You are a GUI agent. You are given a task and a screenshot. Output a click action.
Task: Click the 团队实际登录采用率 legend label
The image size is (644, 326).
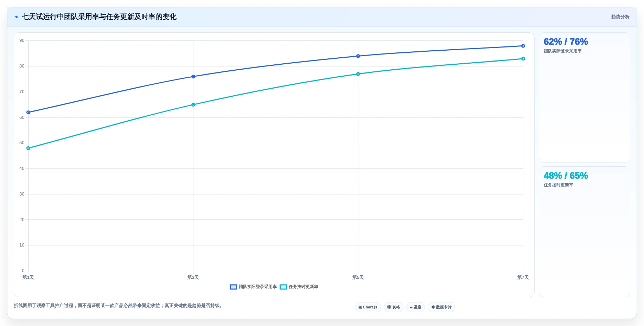pos(257,287)
